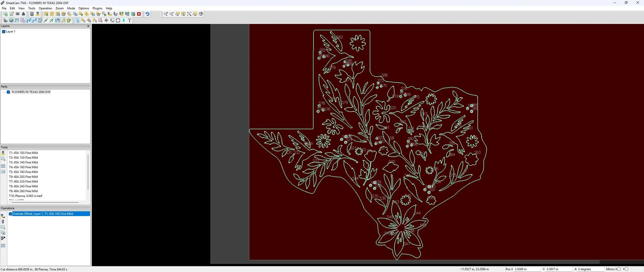Open the Operation menu
Image resolution: width=644 pixels, height=272 pixels.
click(x=45, y=8)
